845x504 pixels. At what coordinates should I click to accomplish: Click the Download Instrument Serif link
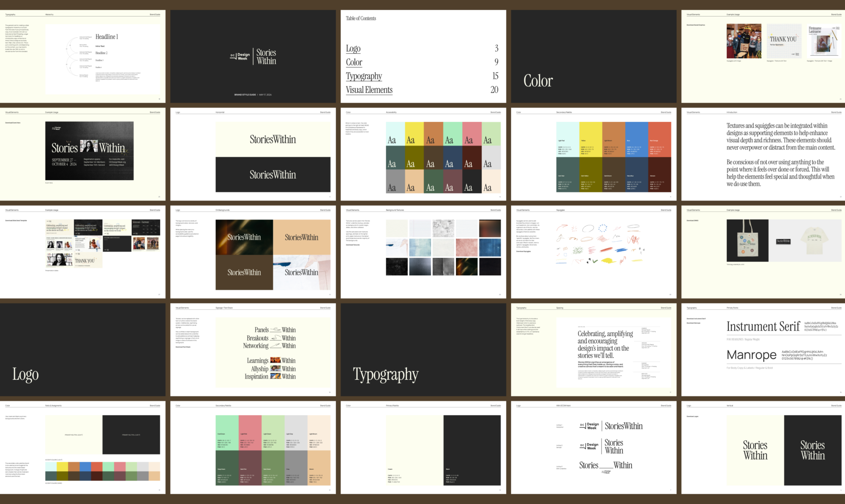click(x=696, y=319)
